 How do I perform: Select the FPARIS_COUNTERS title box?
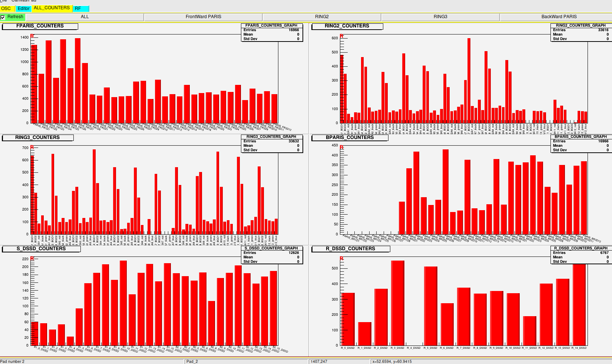[x=40, y=26]
